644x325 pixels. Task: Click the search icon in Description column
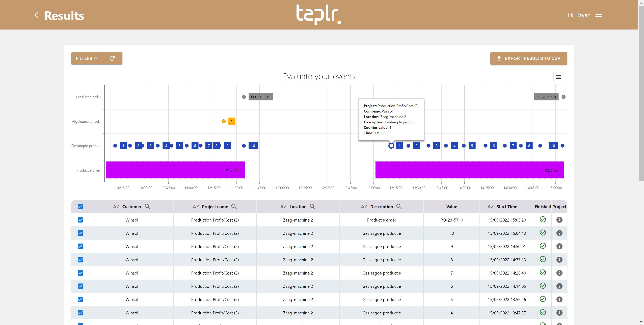click(399, 206)
